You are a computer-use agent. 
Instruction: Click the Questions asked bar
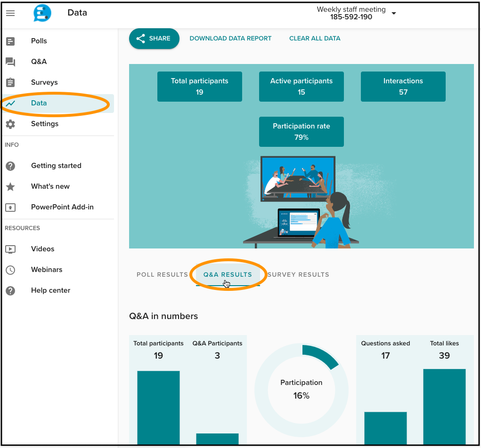385,428
